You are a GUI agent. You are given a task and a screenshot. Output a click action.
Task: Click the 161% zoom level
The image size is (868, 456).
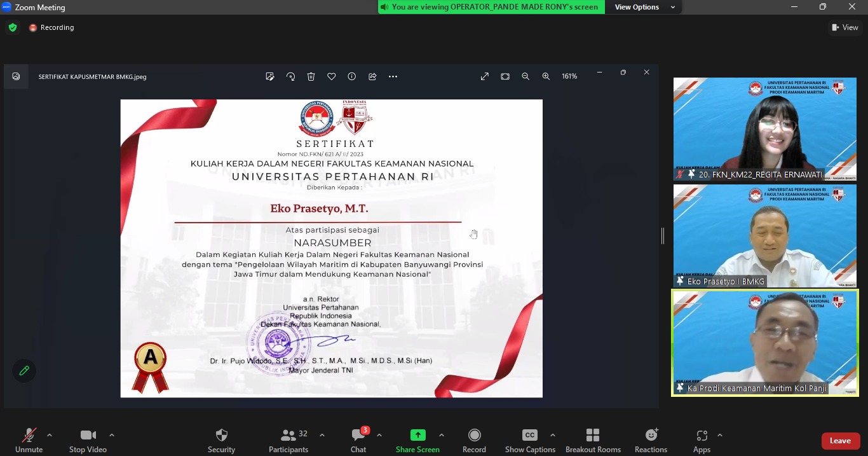[x=569, y=76]
